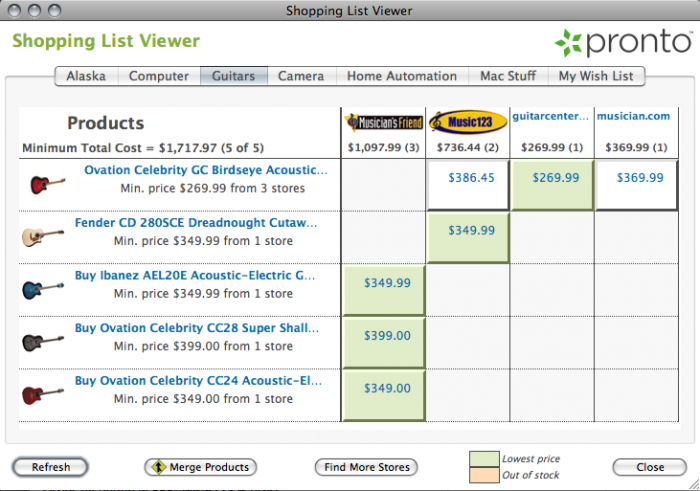Image resolution: width=700 pixels, height=491 pixels.
Task: Click the orange Out of stock legend swatch
Action: coord(484,475)
